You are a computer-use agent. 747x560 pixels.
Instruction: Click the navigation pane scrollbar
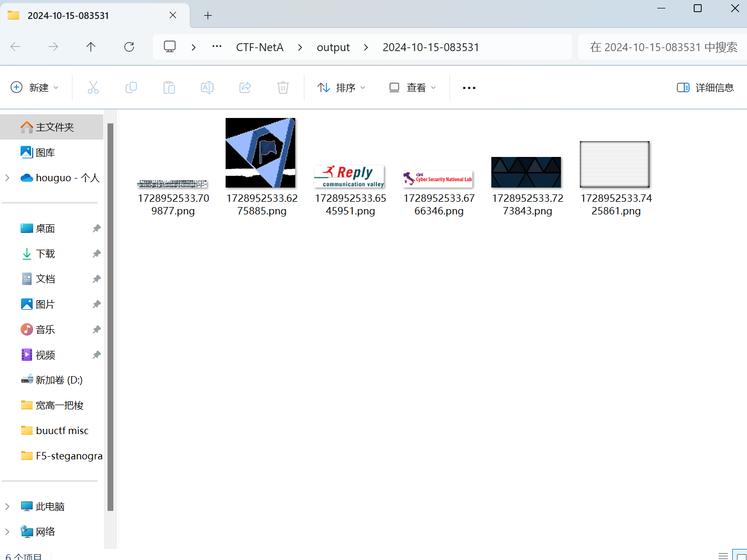[x=110, y=316]
